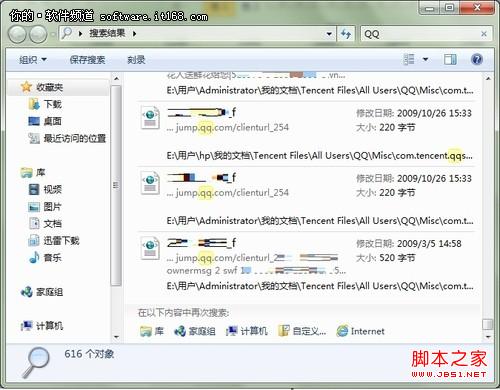
Task: Select 库 in the navigation pane
Action: click(x=41, y=173)
